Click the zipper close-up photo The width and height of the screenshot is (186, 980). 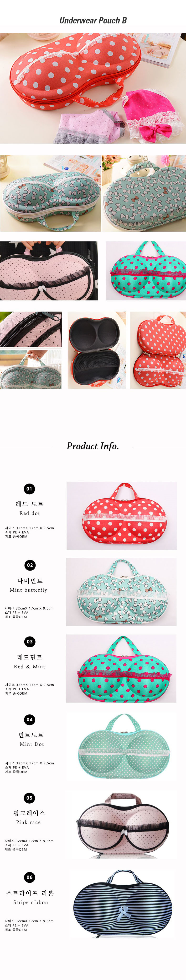tap(31, 329)
